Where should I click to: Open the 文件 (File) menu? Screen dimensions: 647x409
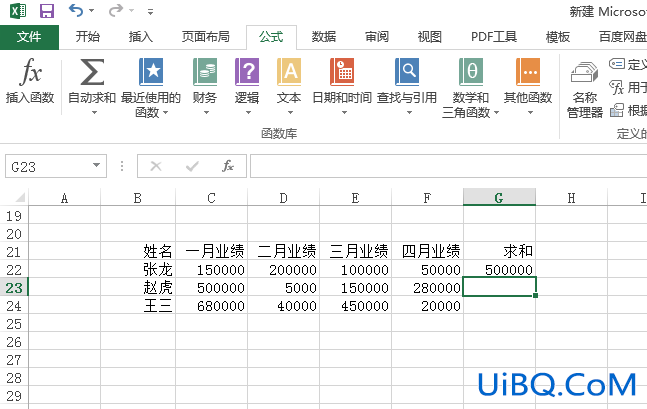[x=29, y=37]
